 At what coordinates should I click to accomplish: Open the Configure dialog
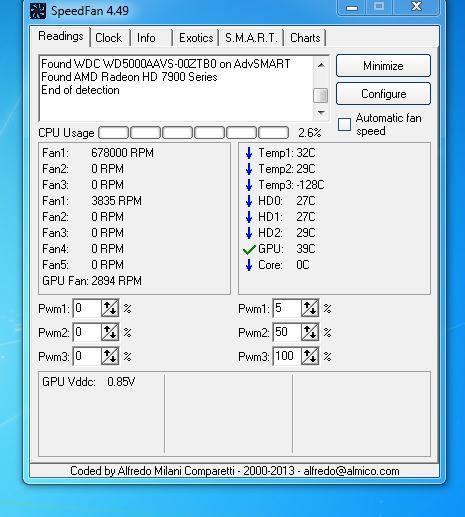tap(383, 94)
